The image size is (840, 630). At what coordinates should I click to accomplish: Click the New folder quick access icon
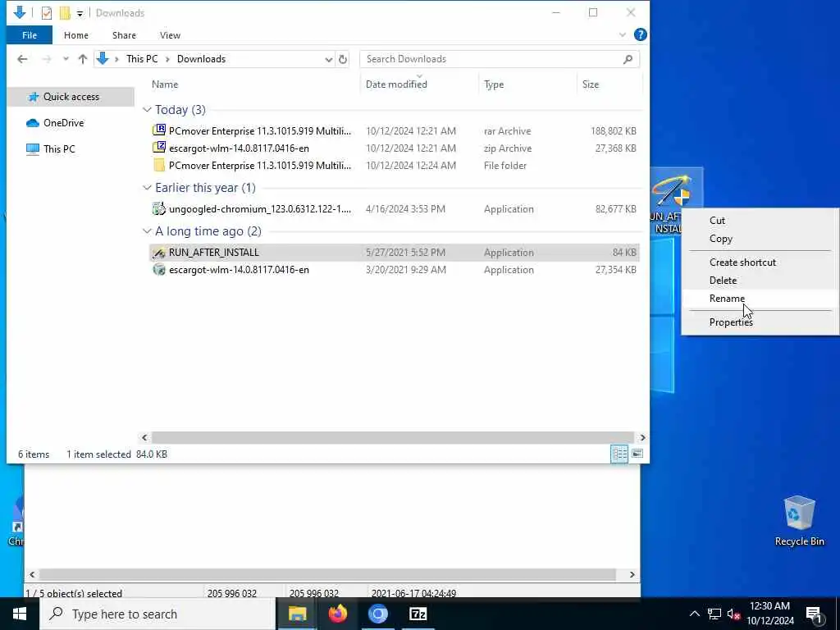[65, 13]
